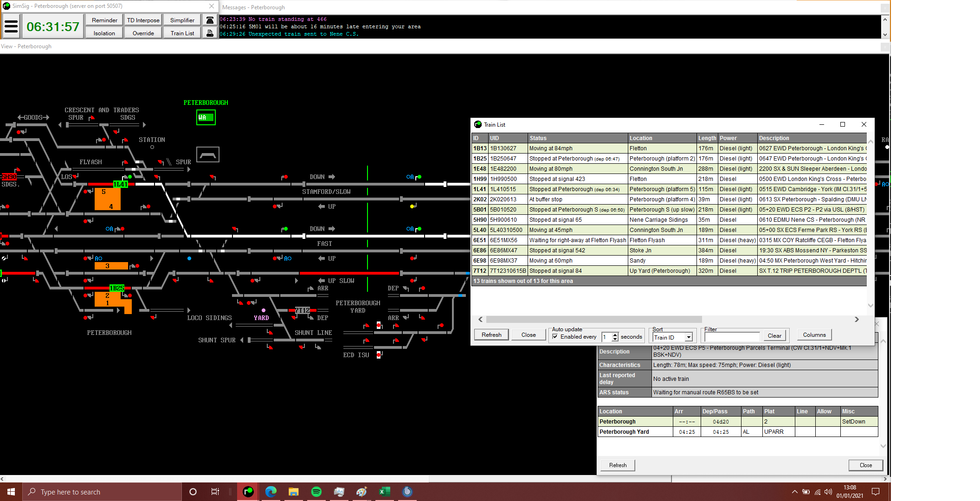The width and height of the screenshot is (980, 501).
Task: Select train 2K02 At buffer stop row
Action: pos(669,199)
